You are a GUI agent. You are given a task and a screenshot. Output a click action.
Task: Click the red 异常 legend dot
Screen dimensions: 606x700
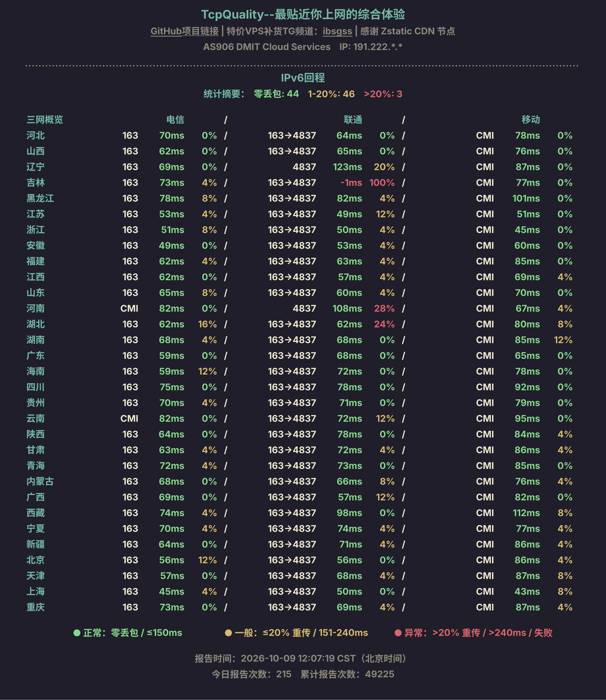tap(398, 633)
